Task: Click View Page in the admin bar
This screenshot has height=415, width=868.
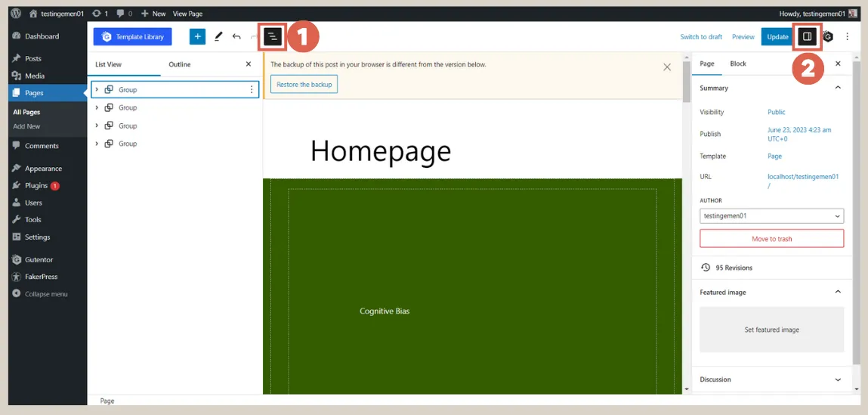Action: pos(187,14)
